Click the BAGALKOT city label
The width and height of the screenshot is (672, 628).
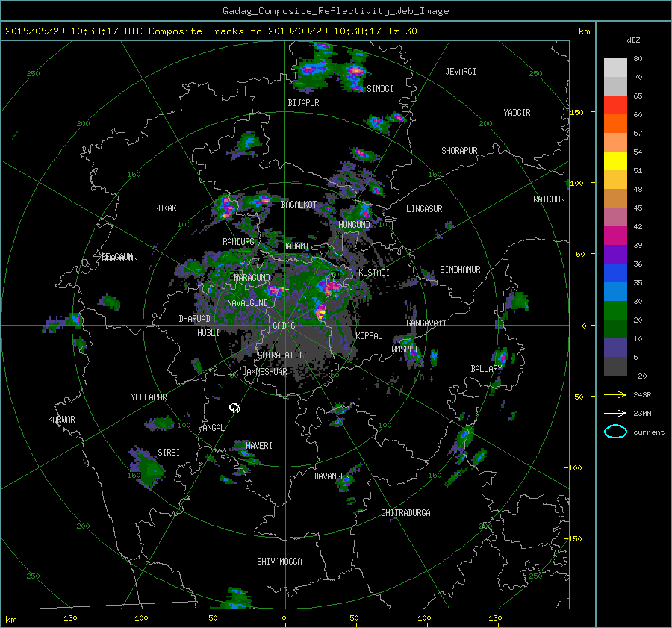coord(299,205)
